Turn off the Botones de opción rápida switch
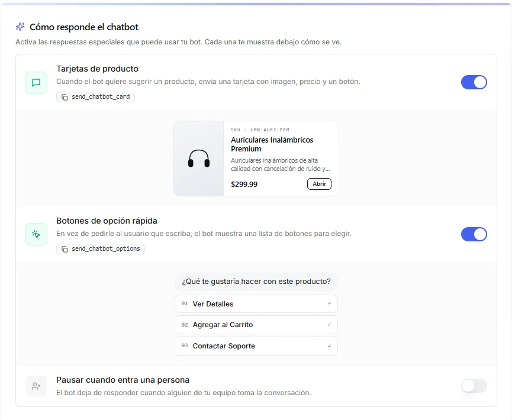512x420 pixels. click(474, 234)
